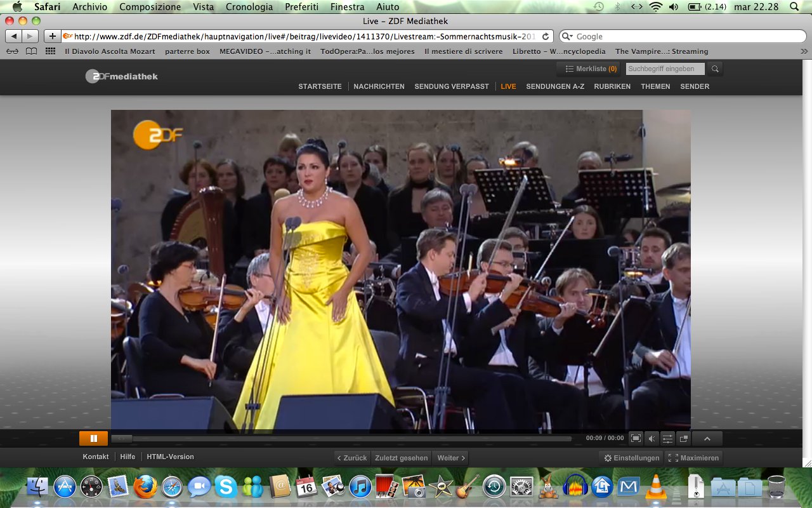
Task: Click the Wi-Fi status icon
Action: tap(655, 7)
